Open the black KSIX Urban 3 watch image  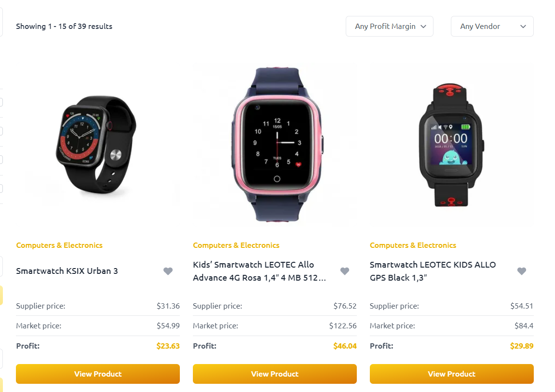click(x=98, y=144)
